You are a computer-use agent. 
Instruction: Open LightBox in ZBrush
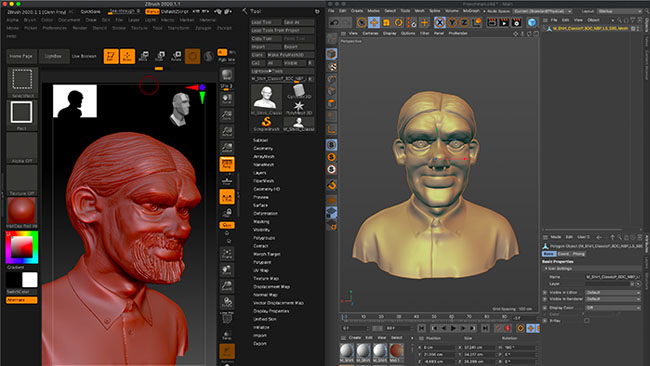click(x=53, y=56)
